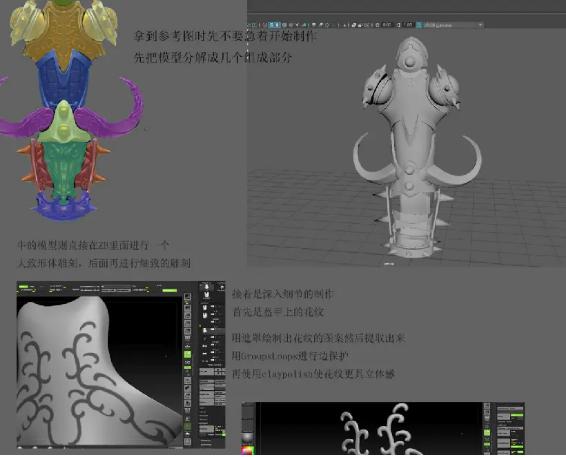Click the green Edit button at ZBrush top-left

pos(23,287)
